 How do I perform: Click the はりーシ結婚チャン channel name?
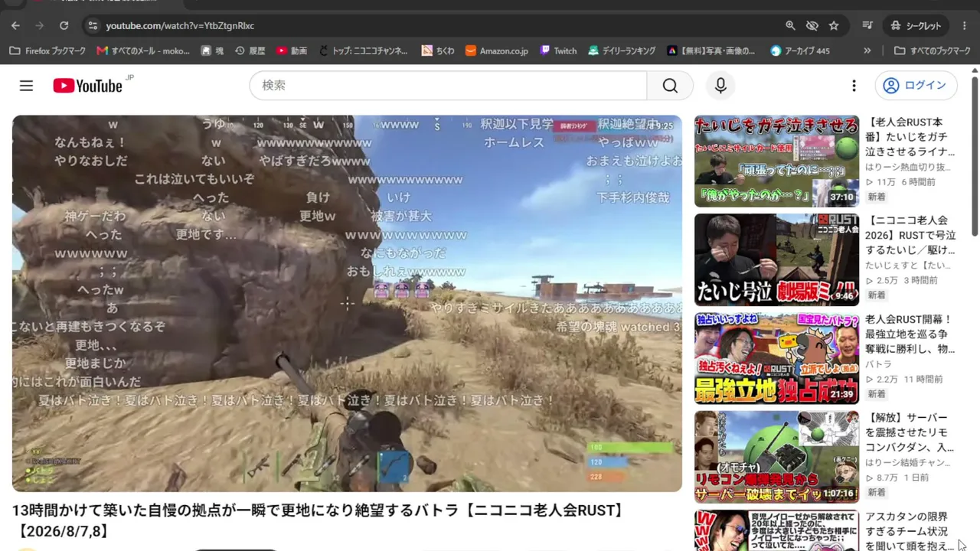[908, 463]
